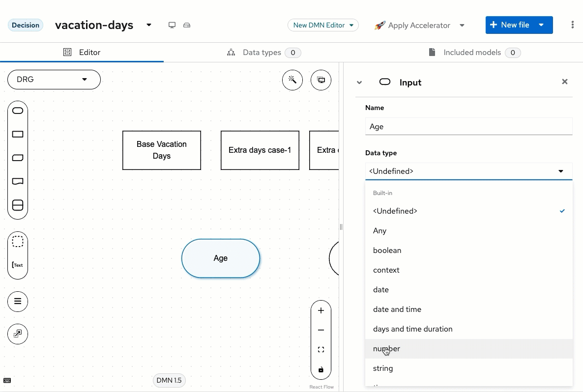Choose number from data type list
This screenshot has width=583, height=392.
(386, 349)
